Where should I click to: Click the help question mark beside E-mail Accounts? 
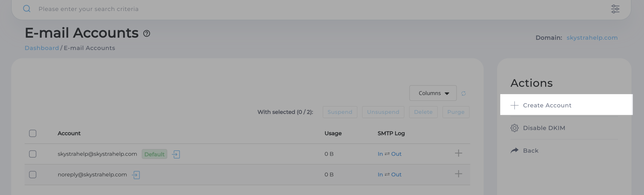coord(147,33)
